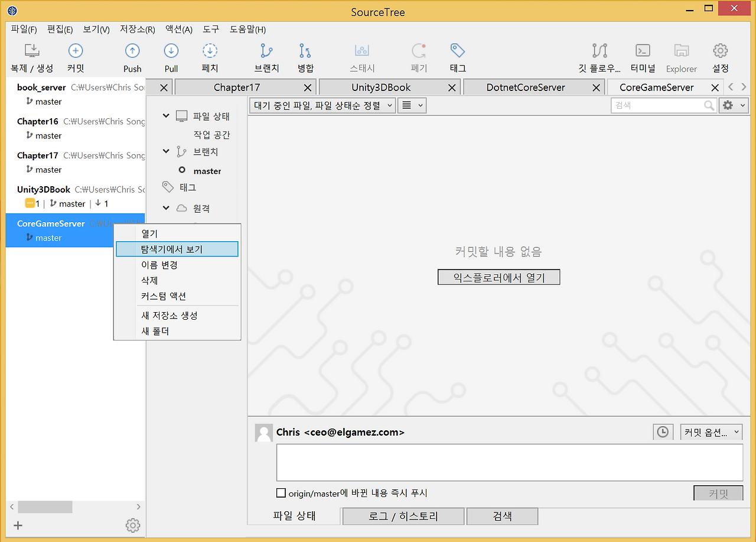Collapse the 브랜치 tree section
Screen dimensions: 756x542
pyautogui.click(x=167, y=152)
